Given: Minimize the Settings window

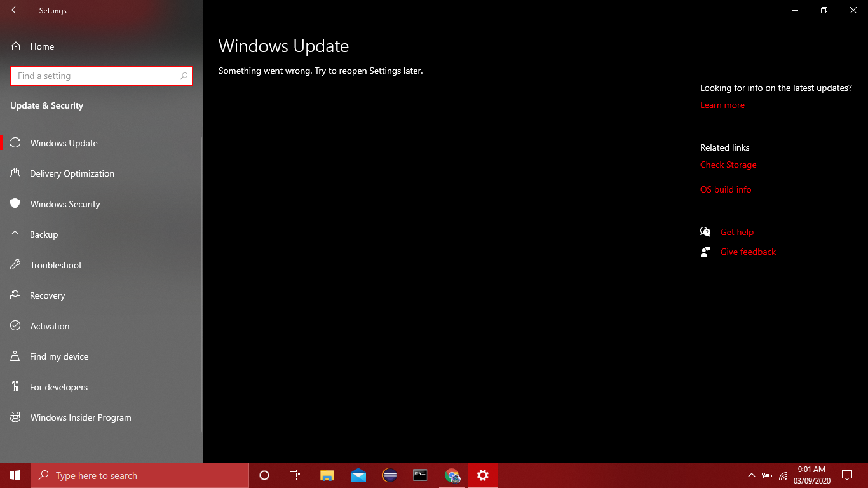Looking at the screenshot, I should (795, 10).
